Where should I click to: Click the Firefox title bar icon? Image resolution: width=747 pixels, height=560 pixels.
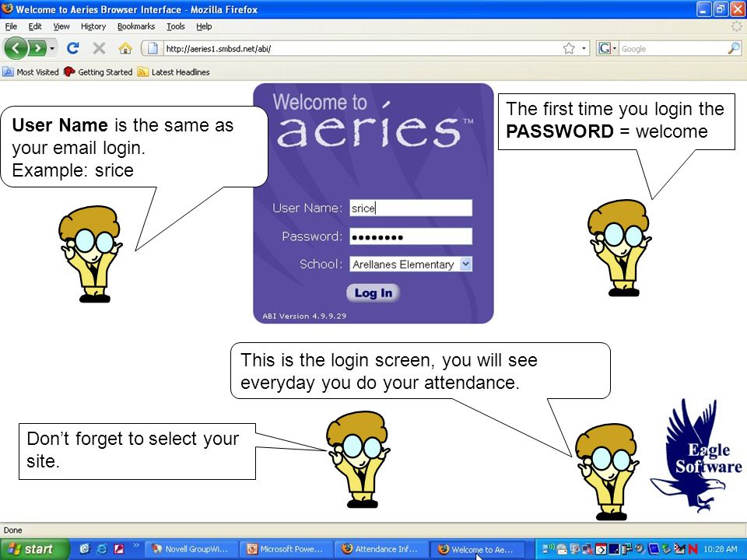7,9
